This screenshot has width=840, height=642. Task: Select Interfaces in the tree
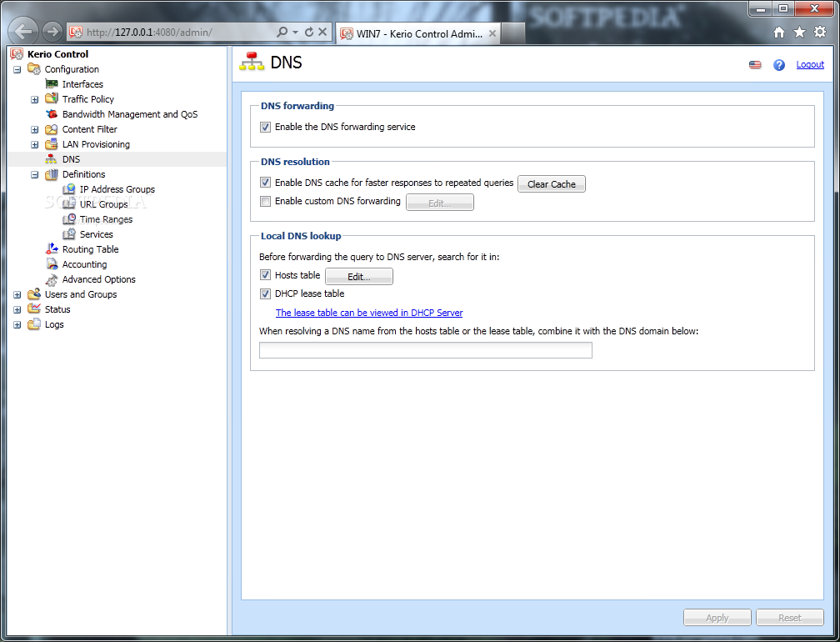(82, 84)
